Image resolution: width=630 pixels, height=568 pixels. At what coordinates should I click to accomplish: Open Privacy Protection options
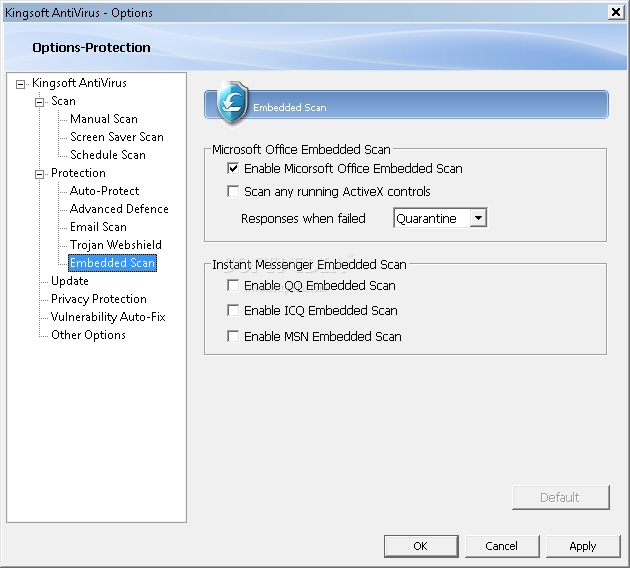tap(99, 299)
